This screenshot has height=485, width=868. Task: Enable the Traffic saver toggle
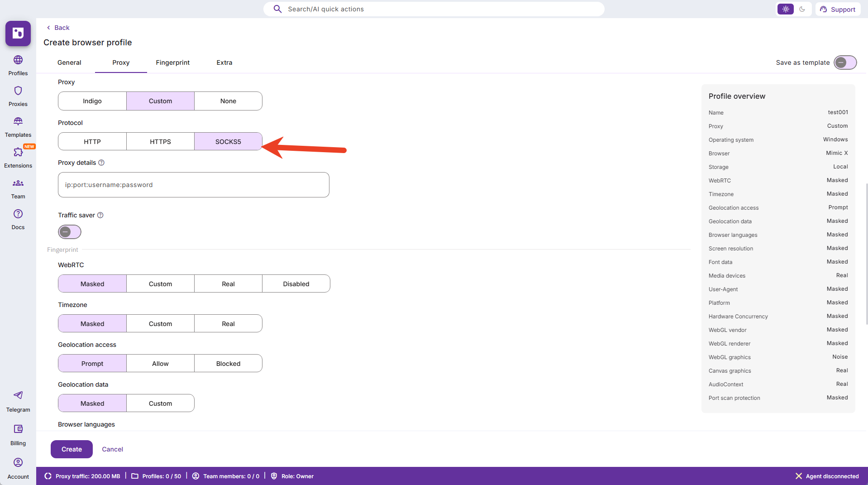[x=70, y=232]
